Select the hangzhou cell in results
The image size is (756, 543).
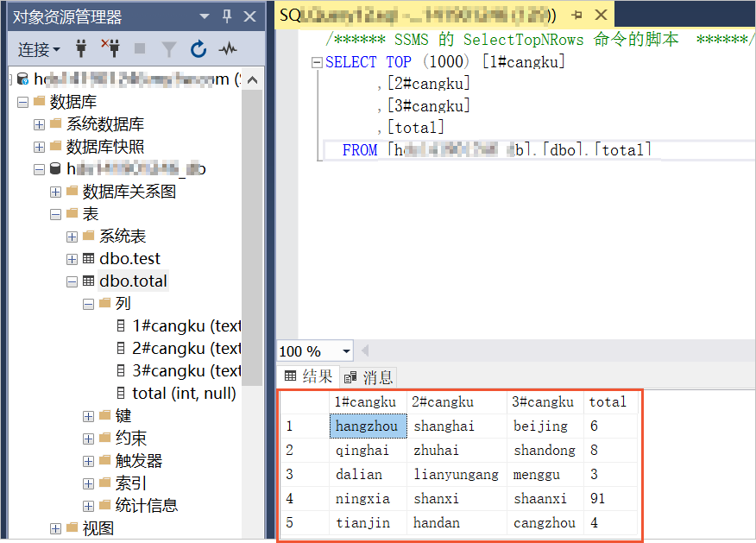[x=369, y=426]
